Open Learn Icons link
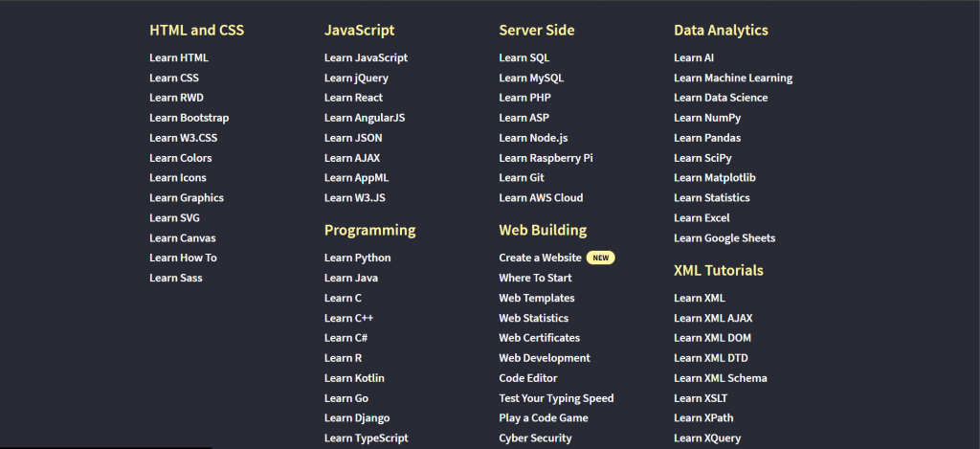This screenshot has height=449, width=980. (x=178, y=178)
